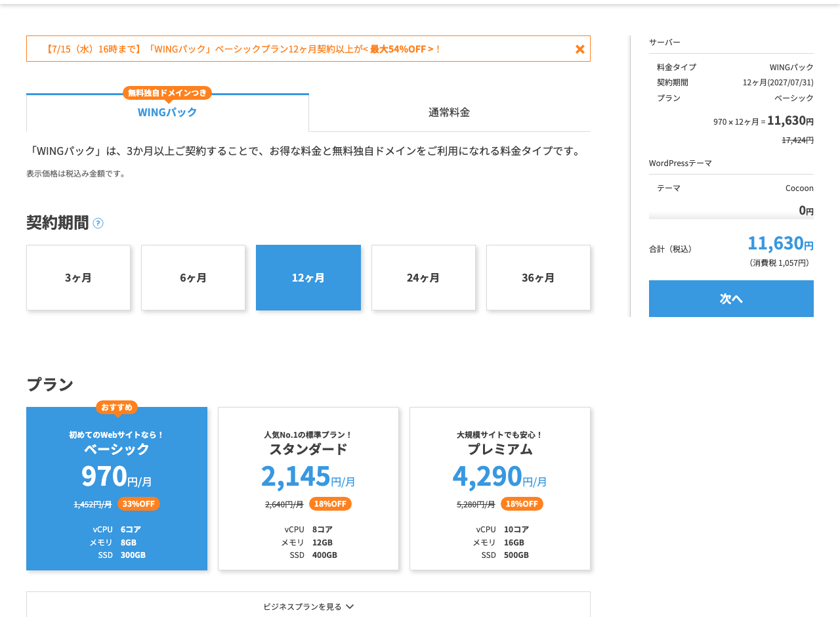Viewport: 840px width, 617px height.
Task: Click the 6コア vCPU value on ベーシック
Action: pos(131,529)
